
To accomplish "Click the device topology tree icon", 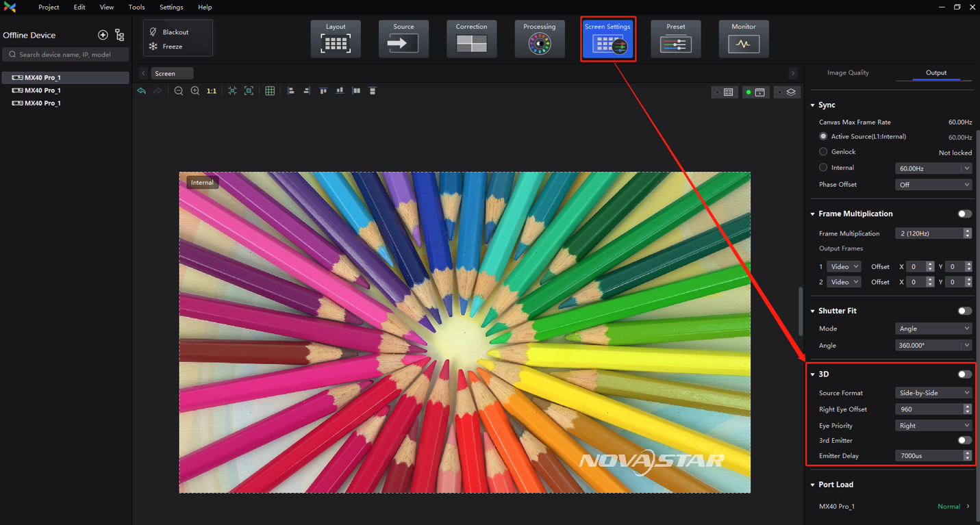I will click(120, 35).
